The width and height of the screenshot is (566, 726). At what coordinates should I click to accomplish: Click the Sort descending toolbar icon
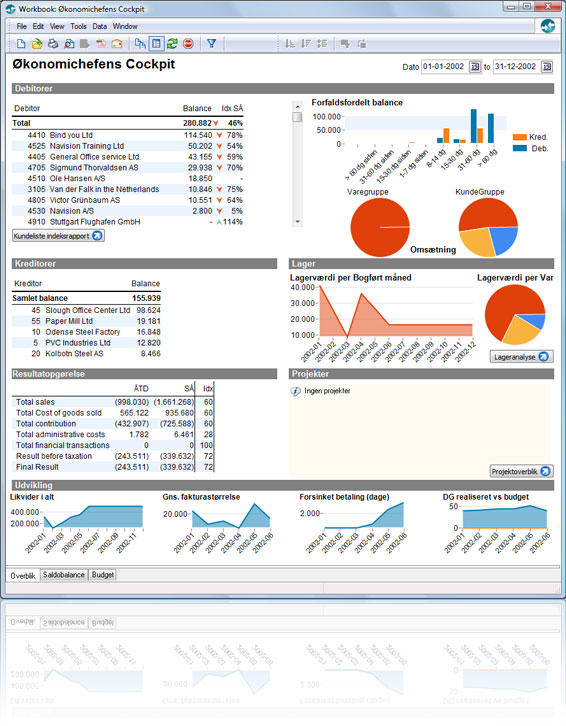click(x=306, y=44)
